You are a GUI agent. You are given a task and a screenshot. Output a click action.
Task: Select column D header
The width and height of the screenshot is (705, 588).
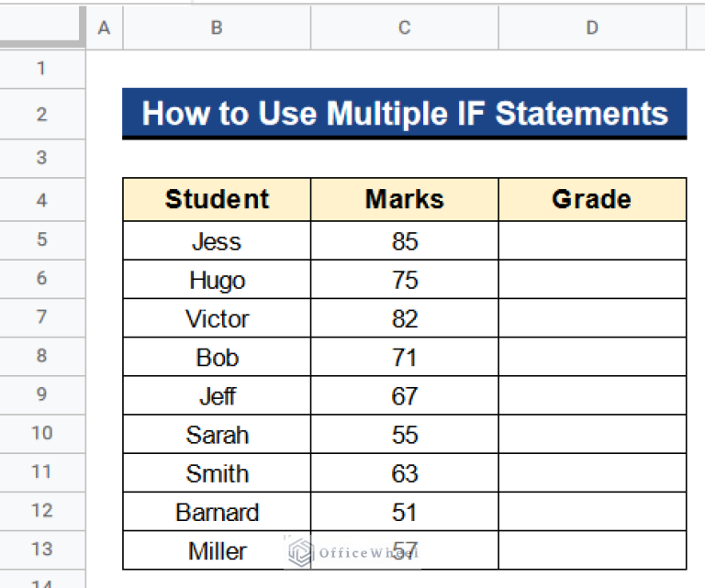tap(592, 28)
